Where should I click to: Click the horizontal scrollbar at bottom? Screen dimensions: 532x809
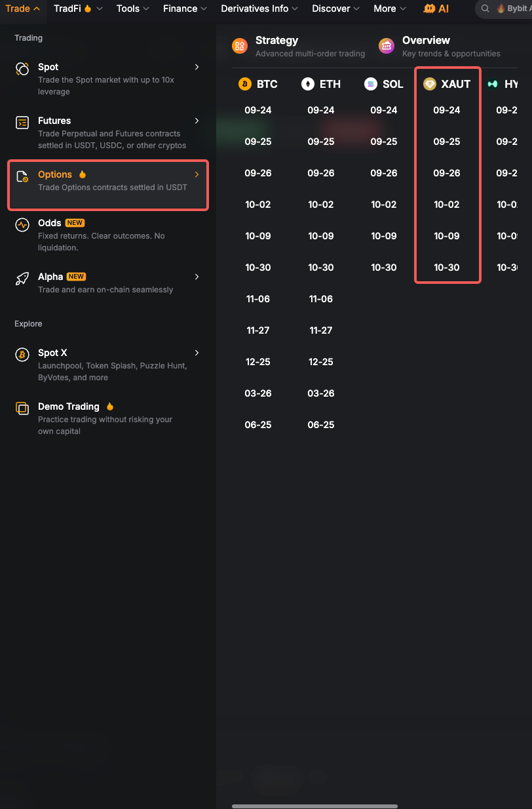coord(314,806)
